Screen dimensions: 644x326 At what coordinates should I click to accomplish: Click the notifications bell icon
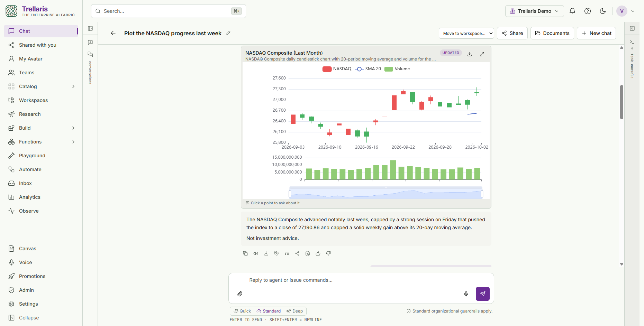point(572,11)
